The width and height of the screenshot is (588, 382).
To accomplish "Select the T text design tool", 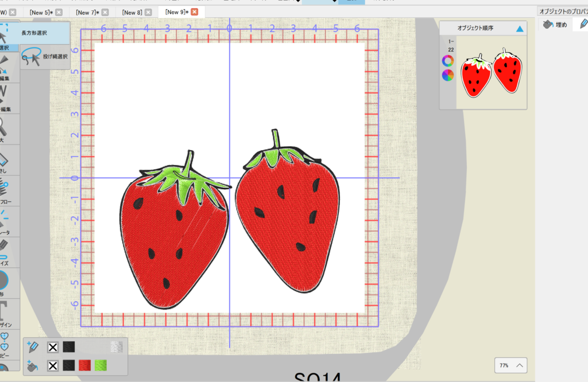I will coord(5,310).
